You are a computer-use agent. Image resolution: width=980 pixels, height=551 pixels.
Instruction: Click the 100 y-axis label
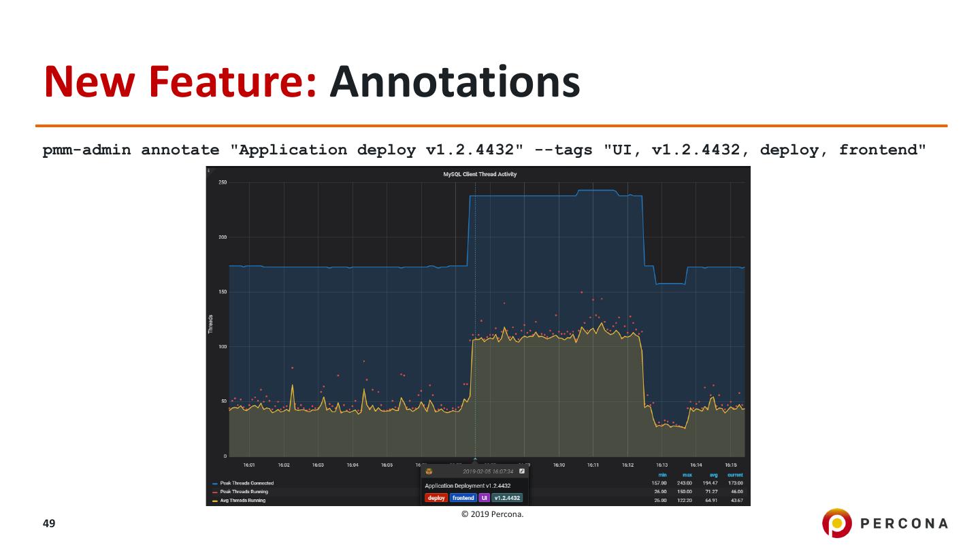[222, 347]
